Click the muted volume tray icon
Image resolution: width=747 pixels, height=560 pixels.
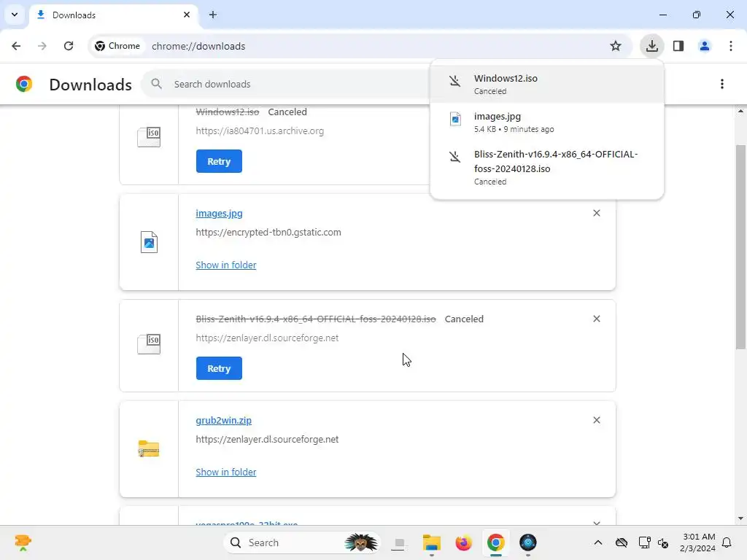pos(662,542)
